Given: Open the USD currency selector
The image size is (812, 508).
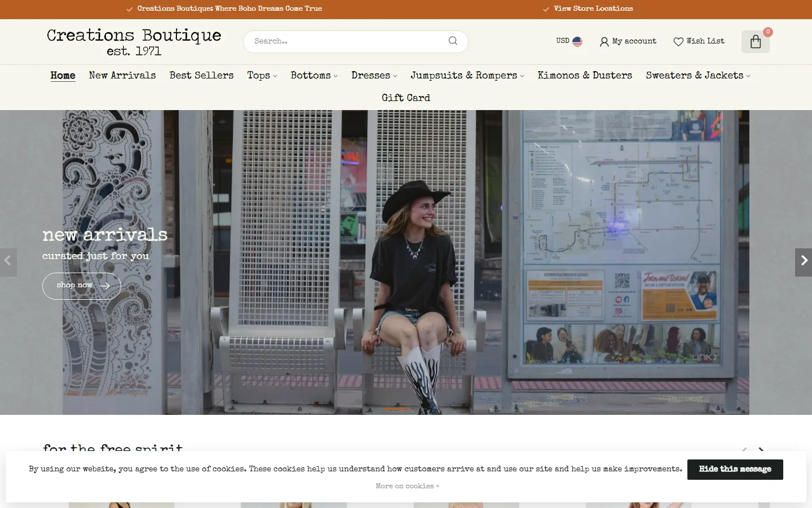Looking at the screenshot, I should pos(569,41).
